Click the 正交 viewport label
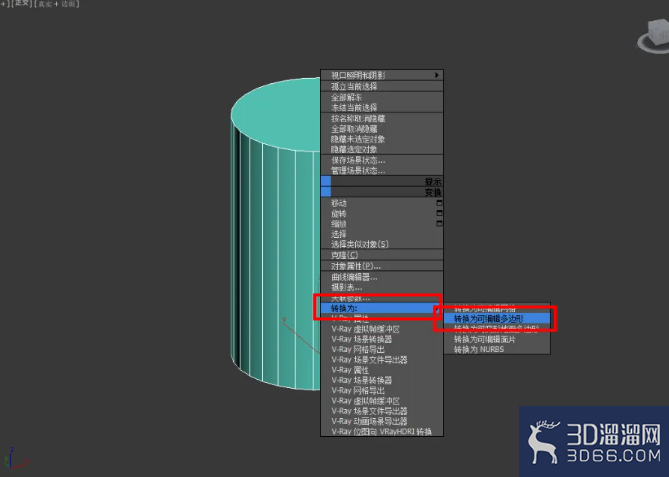The height and width of the screenshot is (477, 669). [x=22, y=3]
